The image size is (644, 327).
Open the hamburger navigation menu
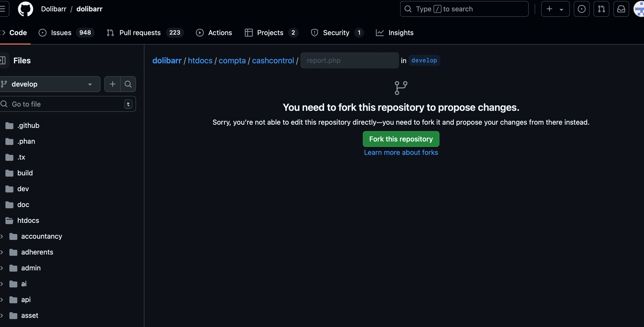point(3,9)
